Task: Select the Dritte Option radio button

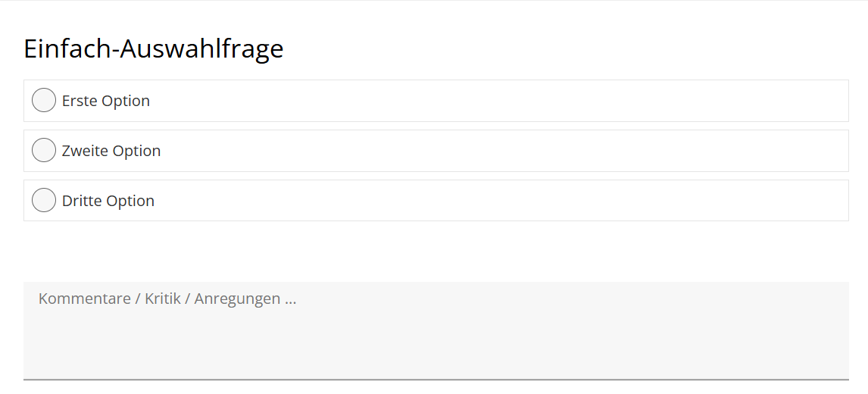Action: click(44, 200)
